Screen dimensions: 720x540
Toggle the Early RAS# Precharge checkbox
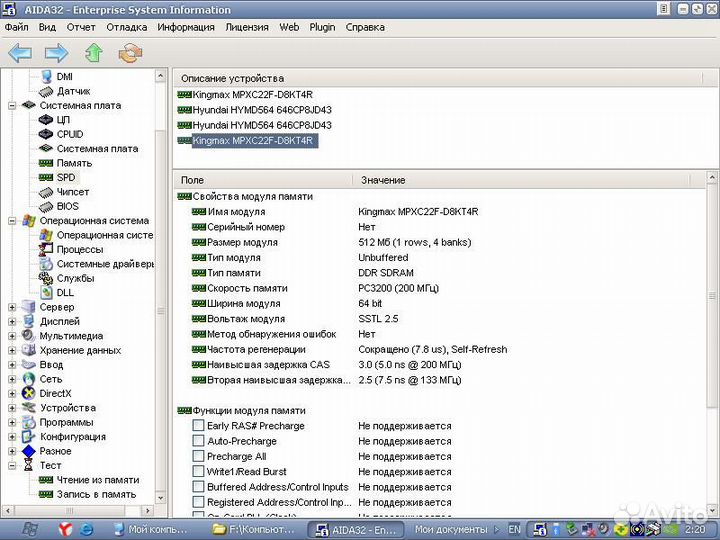(198, 426)
